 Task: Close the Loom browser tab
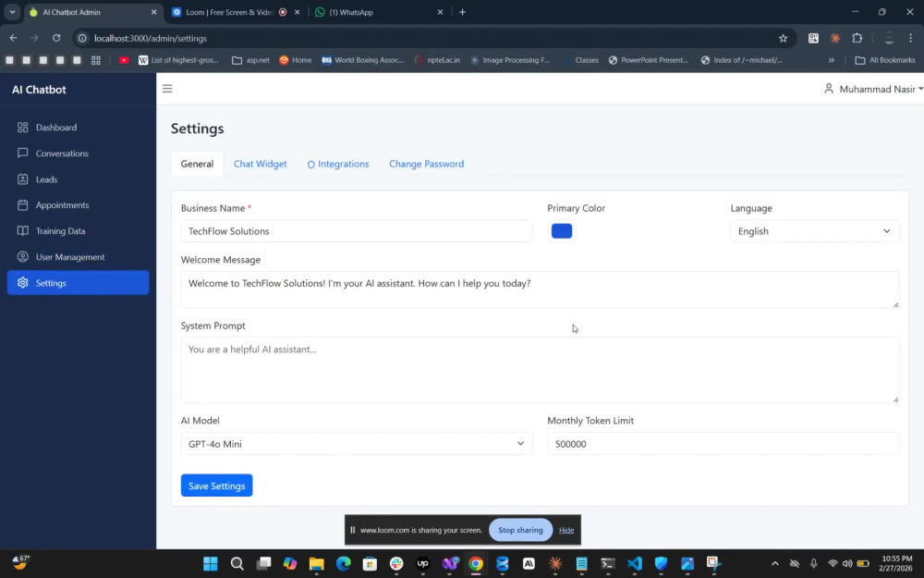pyautogui.click(x=297, y=12)
